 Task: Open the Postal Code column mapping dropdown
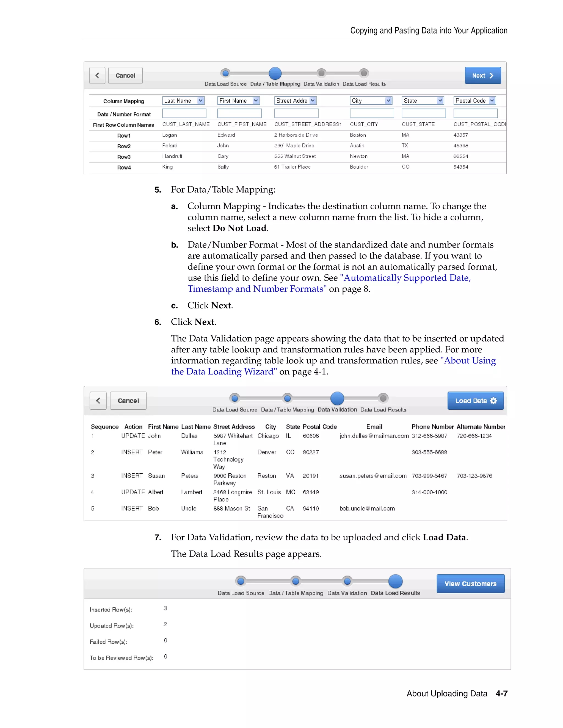pos(474,101)
